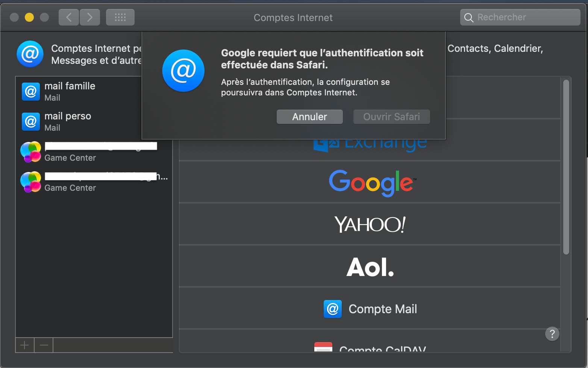This screenshot has height=368, width=588.
Task: Click the Rechercher search field
Action: (523, 17)
